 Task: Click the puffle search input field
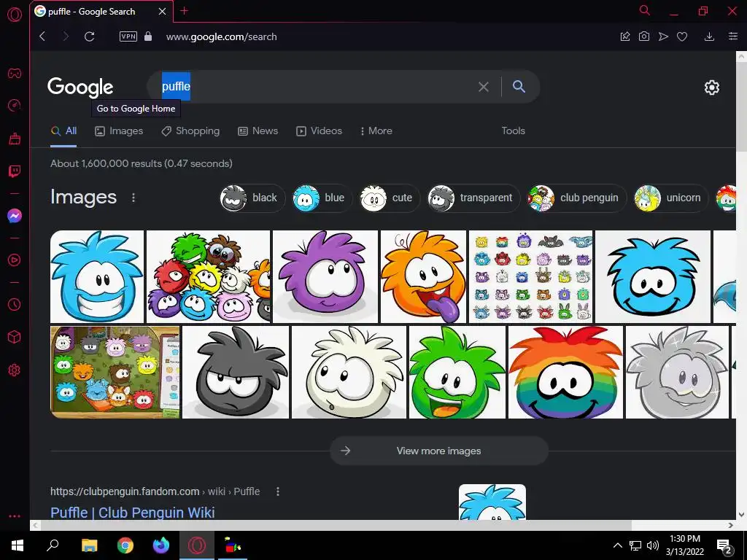[x=314, y=87]
